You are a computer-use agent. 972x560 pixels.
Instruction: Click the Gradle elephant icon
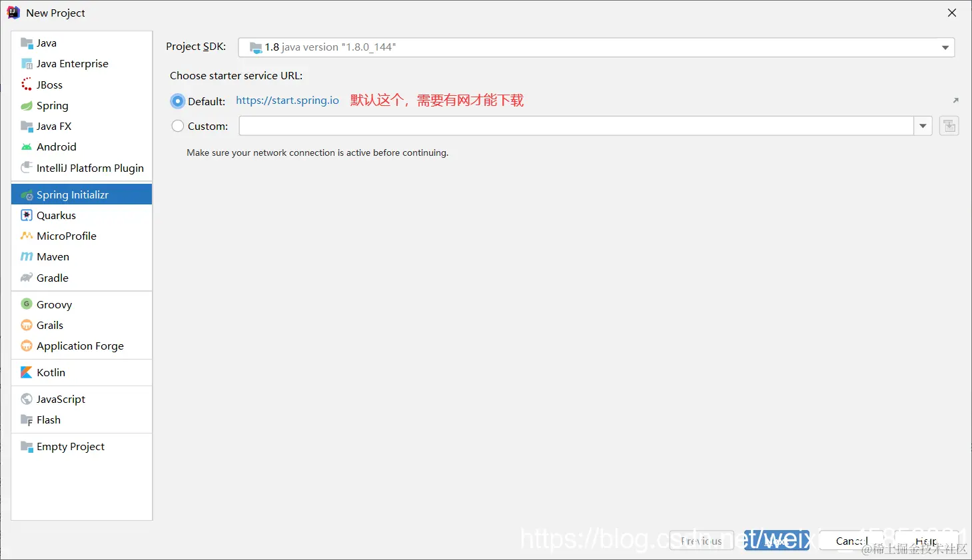27,278
